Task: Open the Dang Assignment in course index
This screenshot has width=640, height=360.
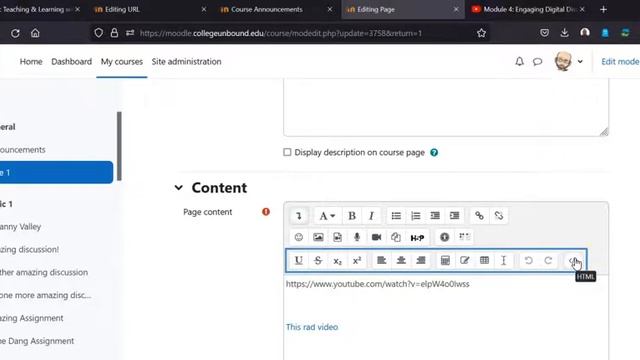Action: point(37,341)
